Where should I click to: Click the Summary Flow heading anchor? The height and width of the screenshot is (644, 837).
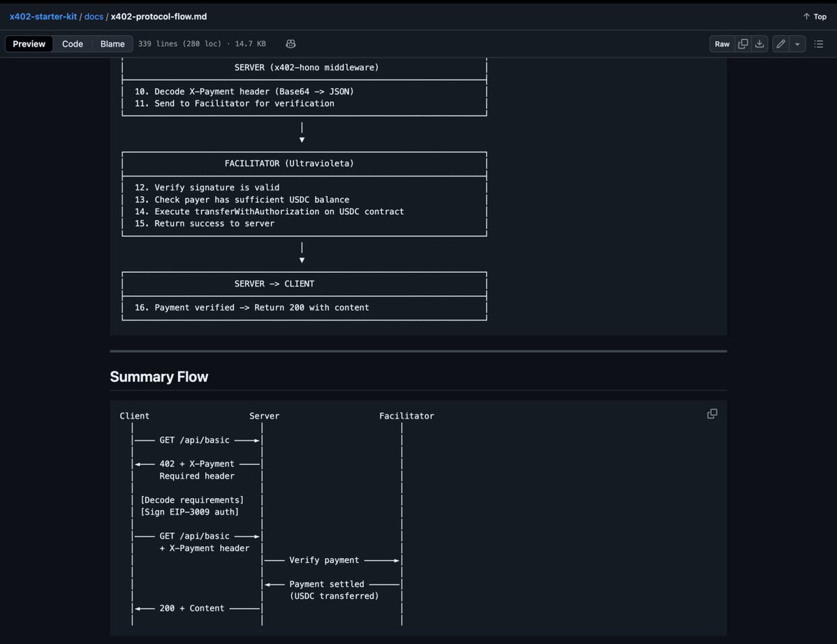click(x=159, y=376)
